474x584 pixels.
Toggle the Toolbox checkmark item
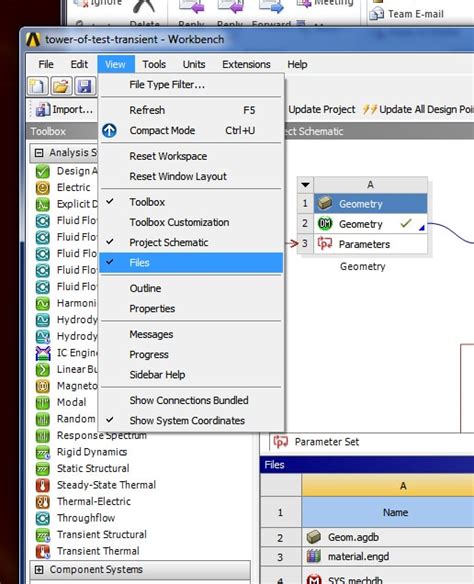(x=191, y=202)
